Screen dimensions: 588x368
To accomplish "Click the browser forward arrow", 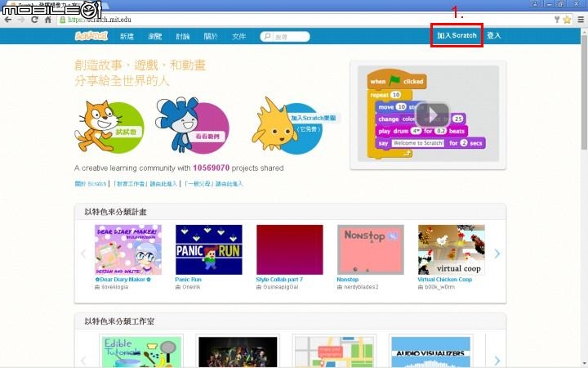I will point(21,20).
